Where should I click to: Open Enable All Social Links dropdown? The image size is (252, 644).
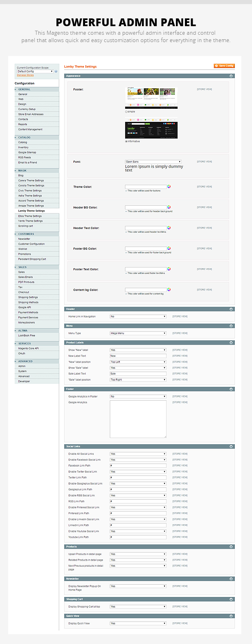click(x=138, y=454)
